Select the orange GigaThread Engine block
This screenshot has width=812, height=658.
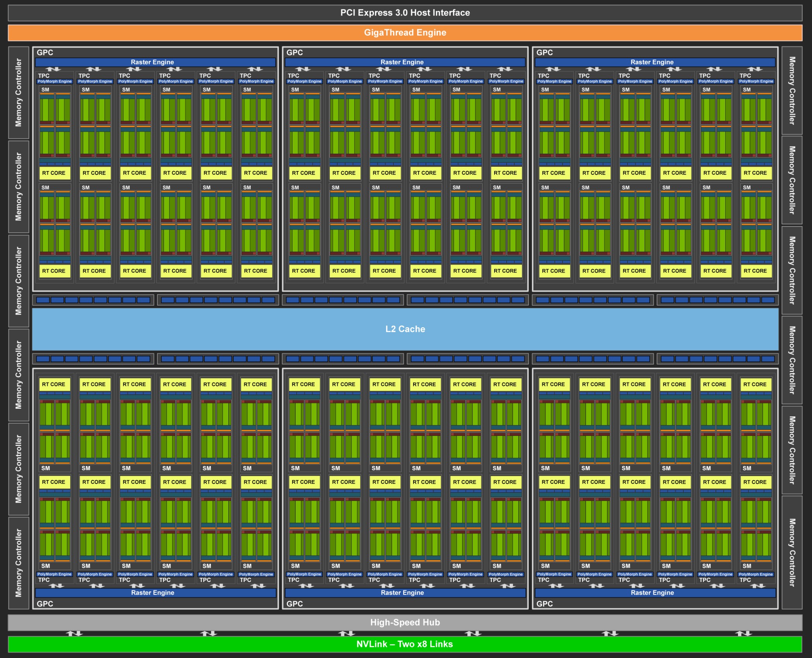pyautogui.click(x=405, y=33)
